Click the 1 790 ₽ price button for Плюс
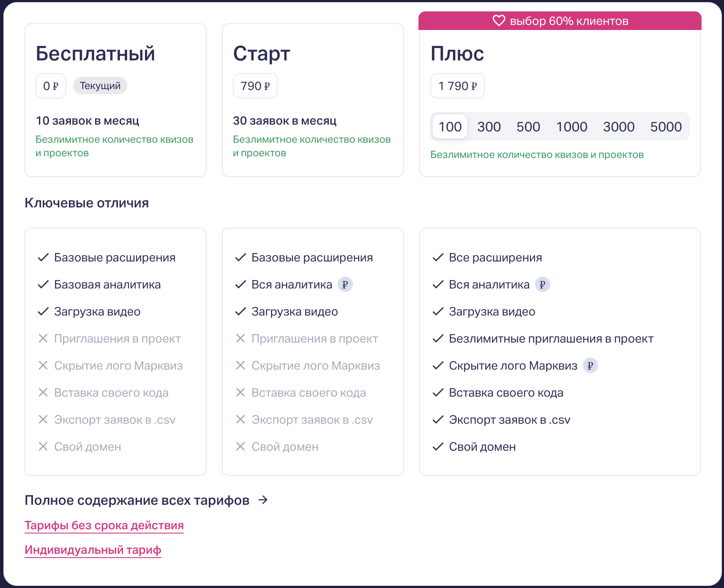The height and width of the screenshot is (588, 724). pyautogui.click(x=457, y=86)
